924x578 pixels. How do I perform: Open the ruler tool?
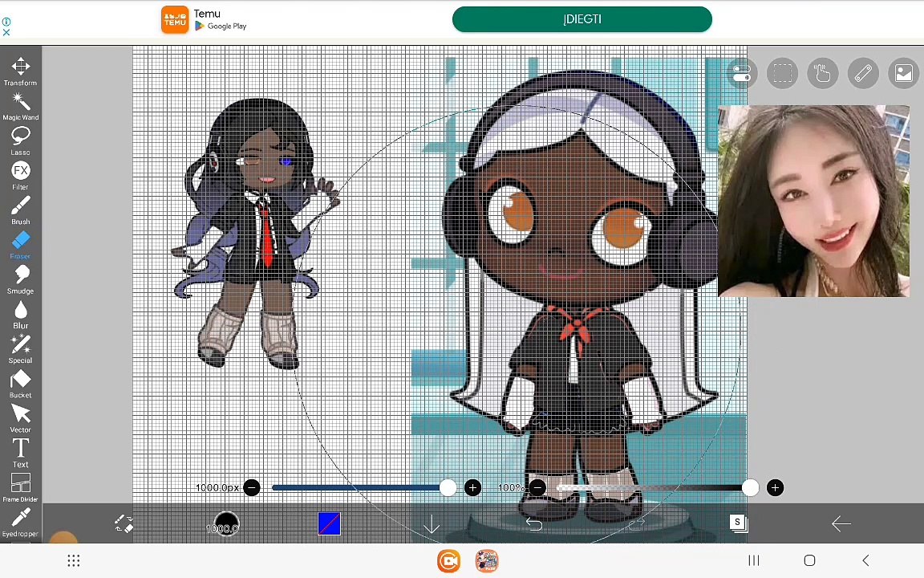coord(863,74)
